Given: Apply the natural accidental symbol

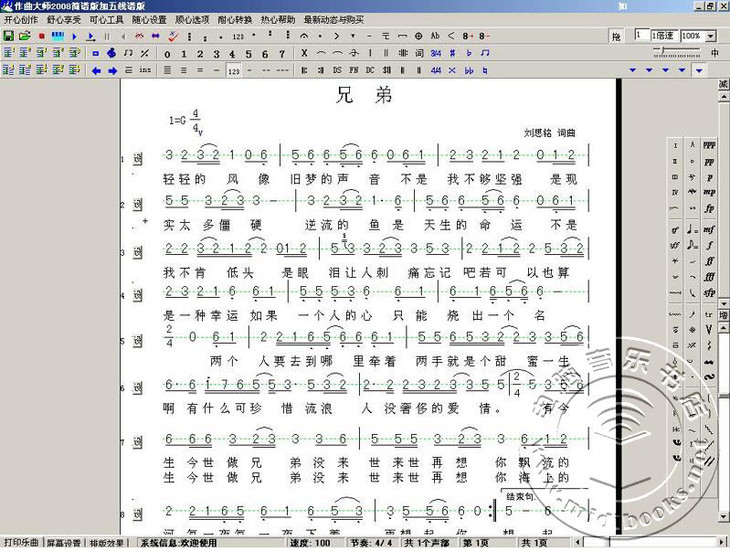Looking at the screenshot, I should coord(485,70).
